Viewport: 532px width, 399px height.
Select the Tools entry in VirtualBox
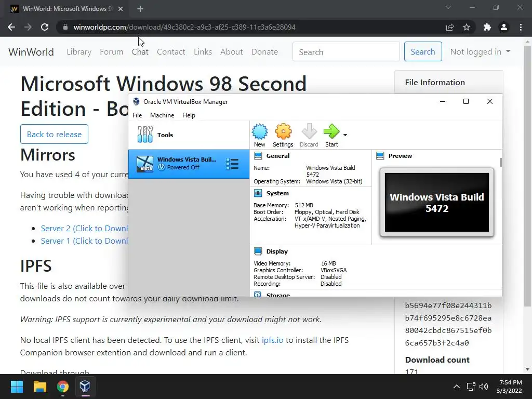(189, 135)
